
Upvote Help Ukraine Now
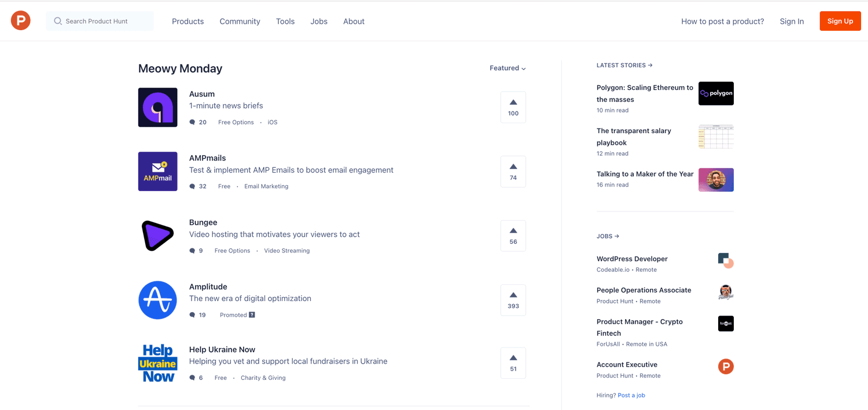coord(513,363)
